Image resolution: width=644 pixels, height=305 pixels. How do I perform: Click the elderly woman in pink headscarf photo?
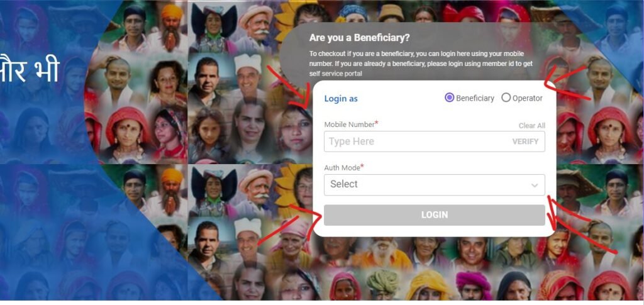click(x=294, y=237)
